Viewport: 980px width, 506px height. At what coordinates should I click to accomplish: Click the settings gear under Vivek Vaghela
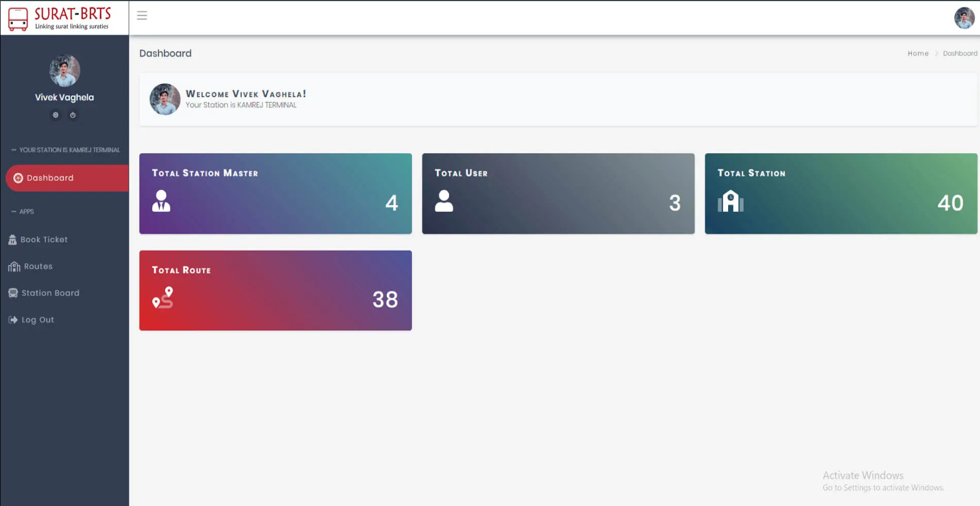[x=55, y=115]
